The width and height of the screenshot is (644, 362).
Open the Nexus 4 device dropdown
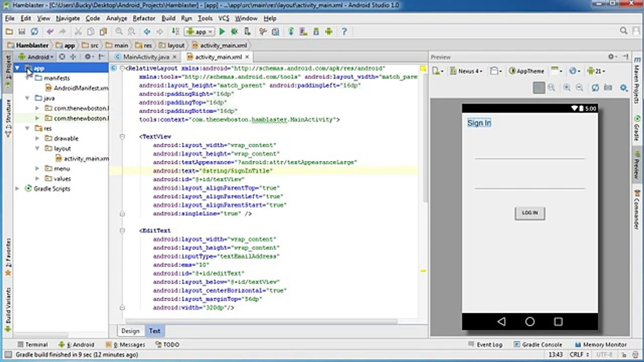click(x=466, y=71)
